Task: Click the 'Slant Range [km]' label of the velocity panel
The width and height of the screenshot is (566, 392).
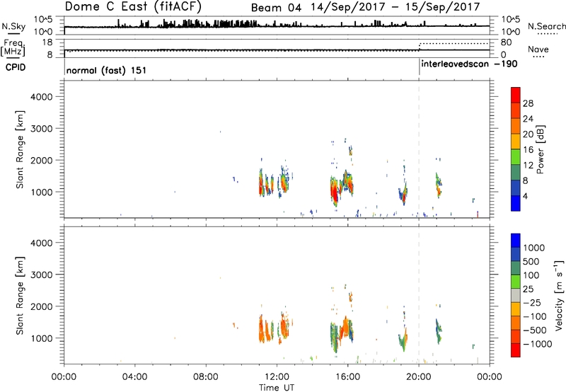Action: click(x=20, y=296)
